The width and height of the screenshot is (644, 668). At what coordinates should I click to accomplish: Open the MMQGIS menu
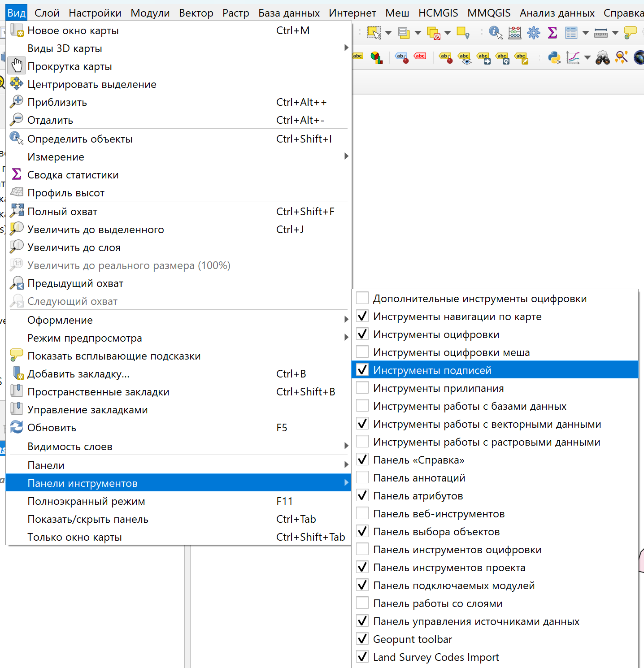(x=489, y=13)
